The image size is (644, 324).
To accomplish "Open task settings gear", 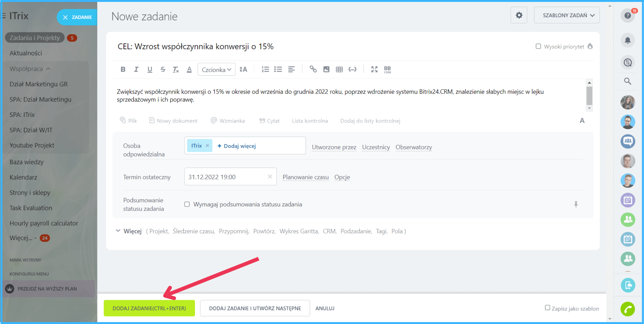I will pos(519,15).
